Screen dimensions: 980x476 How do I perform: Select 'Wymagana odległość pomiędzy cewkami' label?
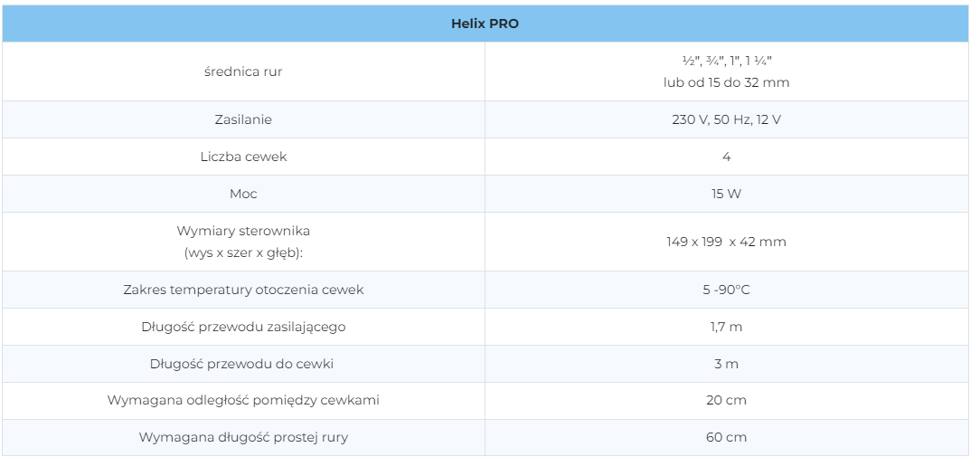coord(243,400)
